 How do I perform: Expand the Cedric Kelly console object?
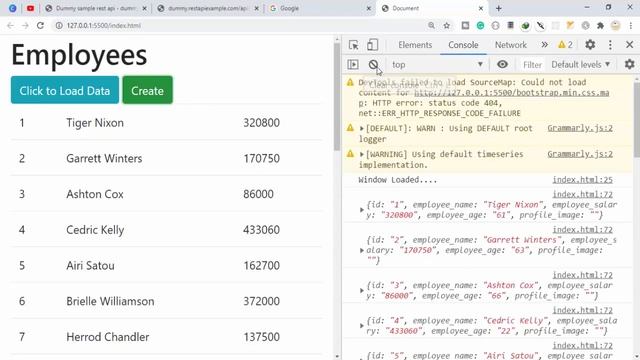362,326
